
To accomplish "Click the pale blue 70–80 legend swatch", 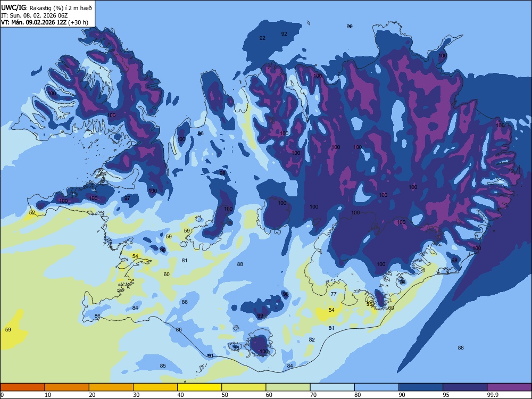I will coord(332,387).
